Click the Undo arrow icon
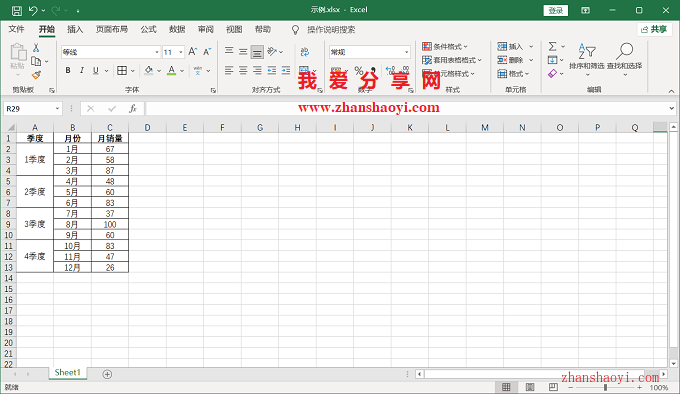680x394 pixels. point(33,10)
